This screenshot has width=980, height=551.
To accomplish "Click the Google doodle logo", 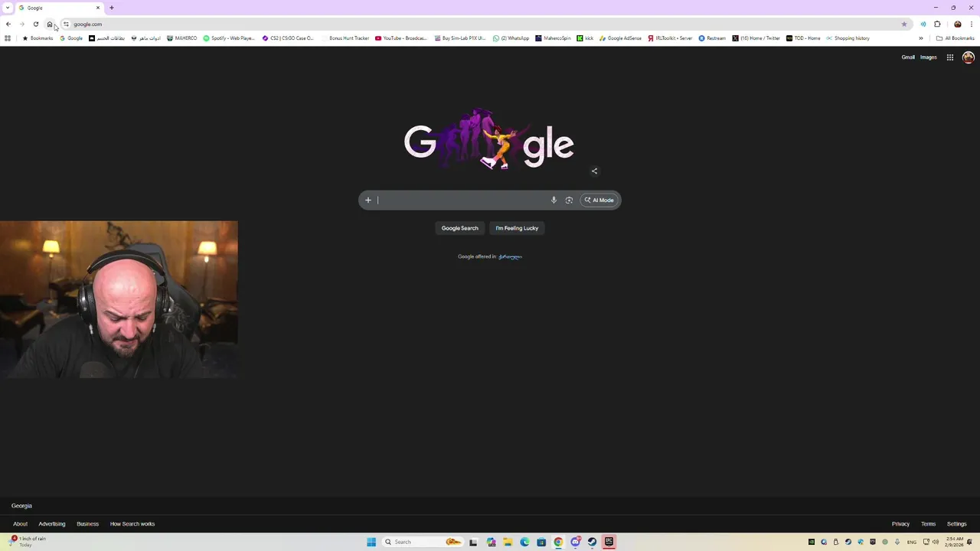I will (489, 140).
